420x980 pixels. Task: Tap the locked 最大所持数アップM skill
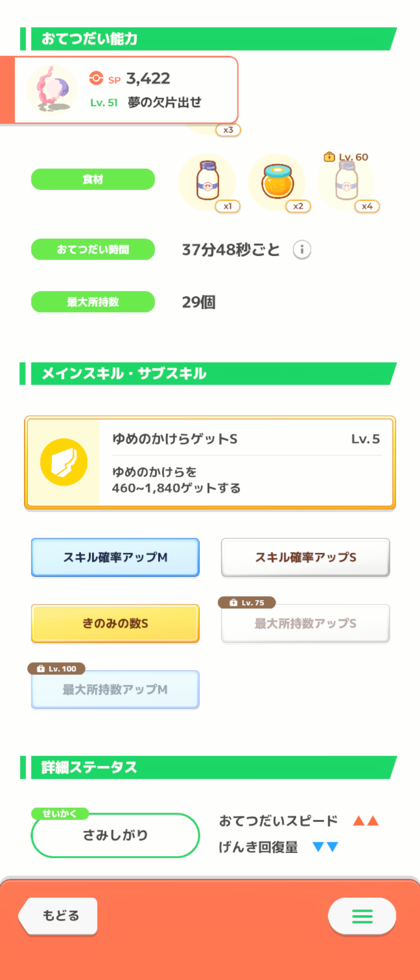pos(115,689)
